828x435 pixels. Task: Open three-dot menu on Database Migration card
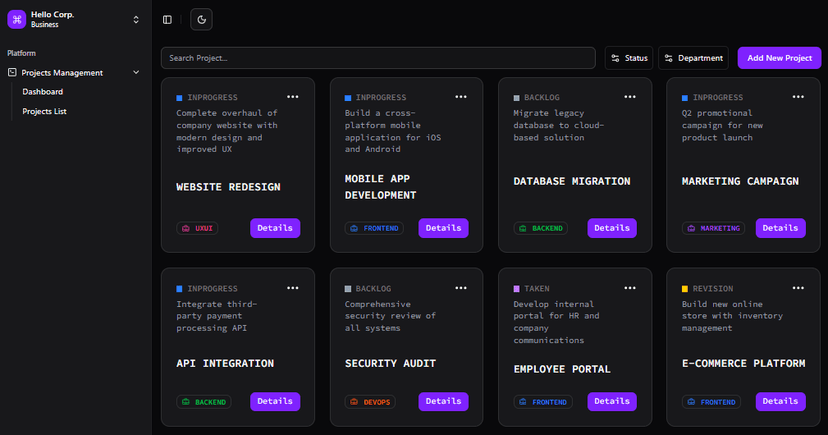pos(629,97)
